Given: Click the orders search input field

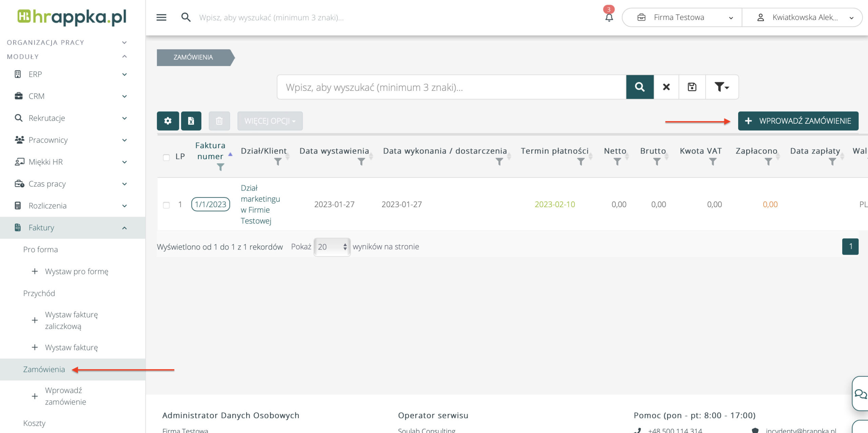Looking at the screenshot, I should (451, 87).
